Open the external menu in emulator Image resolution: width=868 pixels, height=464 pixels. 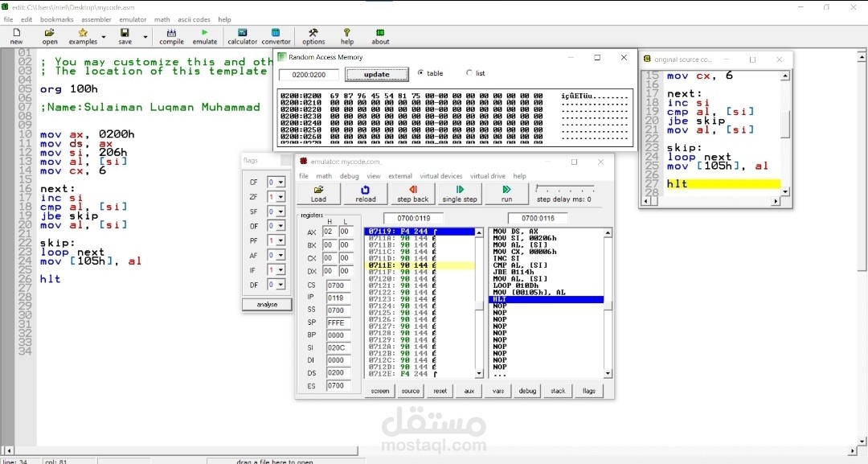point(400,176)
